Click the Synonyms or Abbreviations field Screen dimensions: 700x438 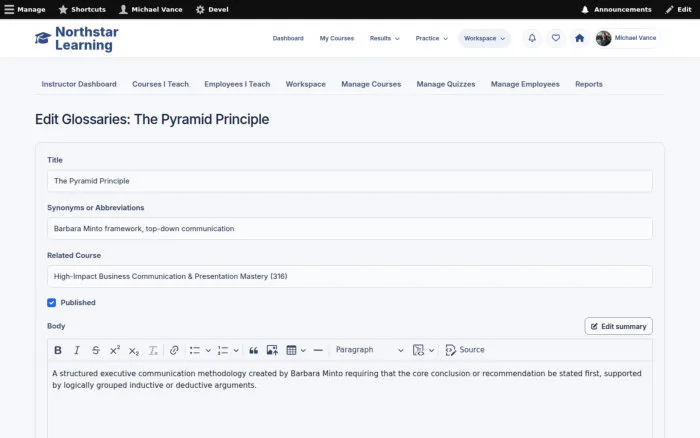pos(350,229)
